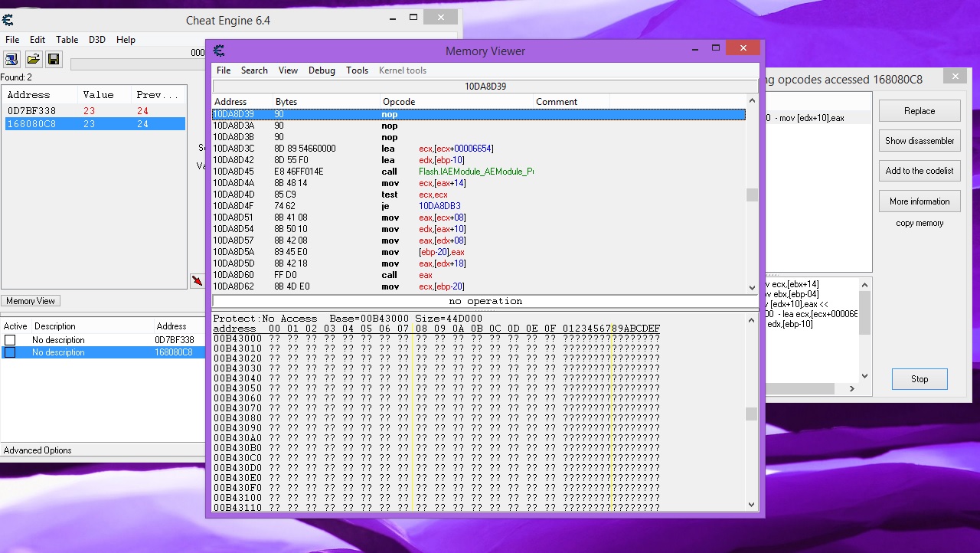The width and height of the screenshot is (980, 553).
Task: Click the save floppy disk icon
Action: pos(53,59)
